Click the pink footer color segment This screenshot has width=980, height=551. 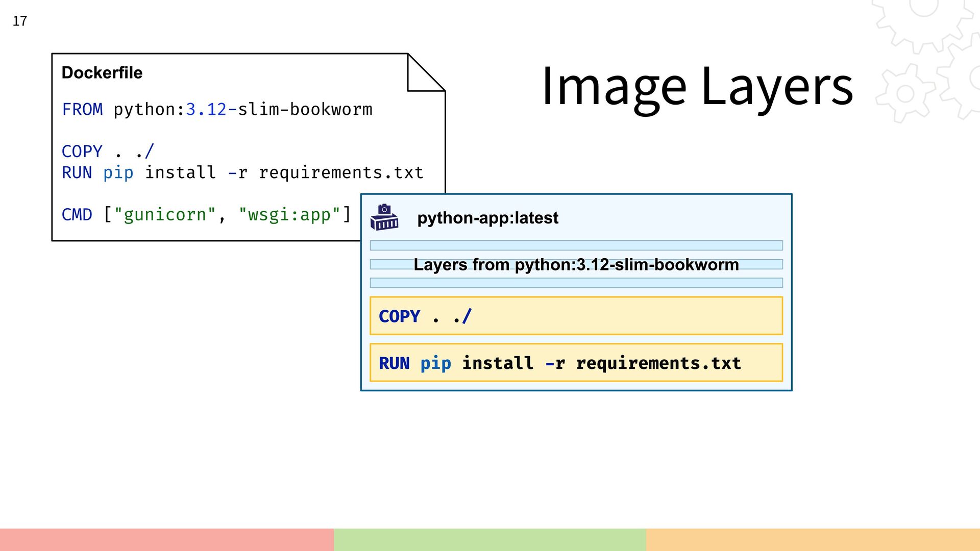tap(167, 540)
